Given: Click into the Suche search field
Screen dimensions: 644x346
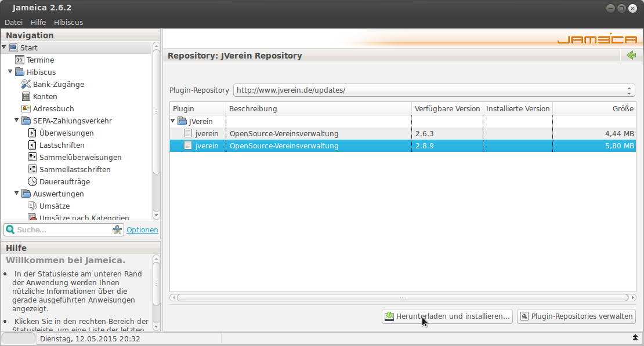Looking at the screenshot, I should click(64, 230).
